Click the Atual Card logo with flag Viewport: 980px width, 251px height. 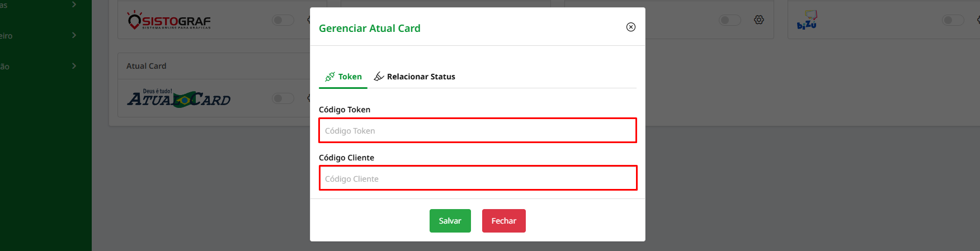[178, 98]
